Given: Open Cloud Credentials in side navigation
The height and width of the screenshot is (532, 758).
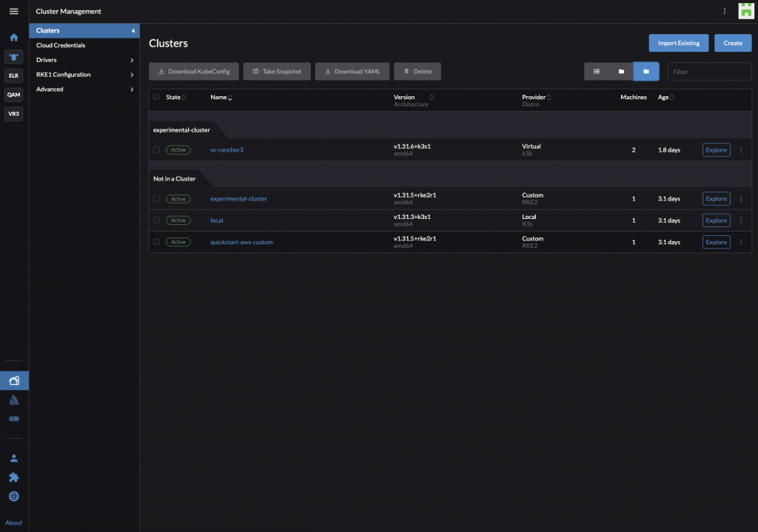Looking at the screenshot, I should 84,45.
